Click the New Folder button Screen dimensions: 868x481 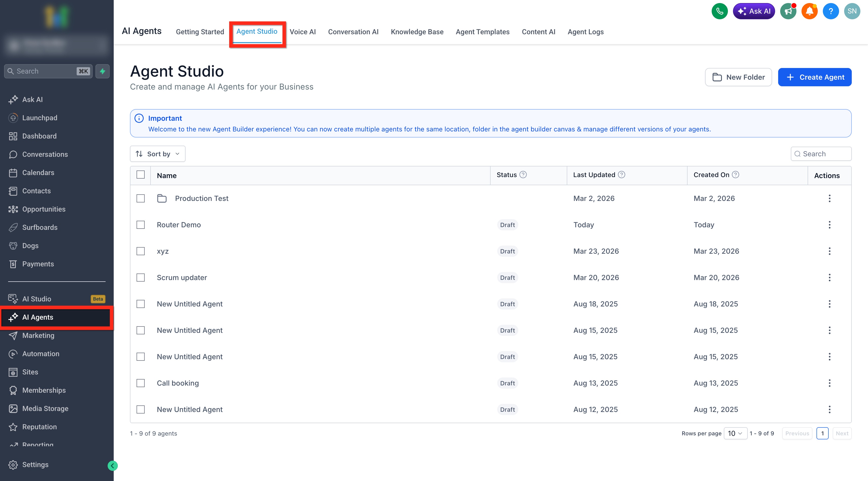(x=738, y=77)
